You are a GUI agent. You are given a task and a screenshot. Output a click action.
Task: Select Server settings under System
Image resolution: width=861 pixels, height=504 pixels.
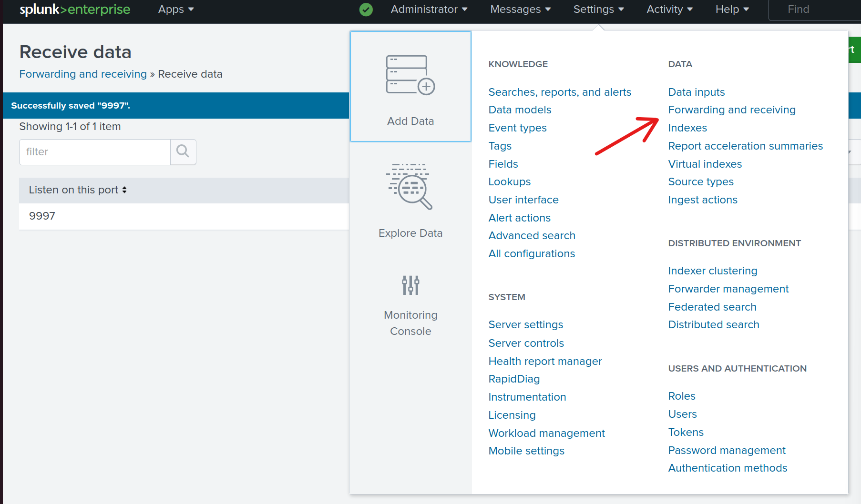(x=525, y=325)
